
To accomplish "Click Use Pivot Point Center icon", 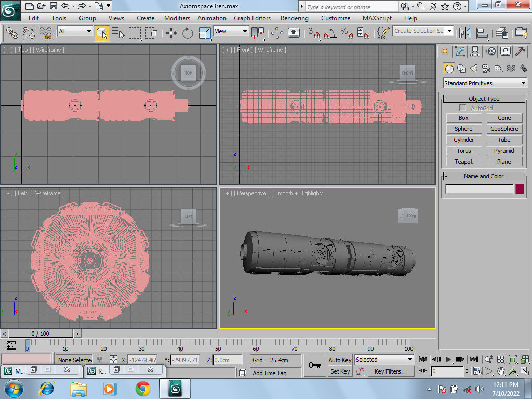I will point(258,33).
